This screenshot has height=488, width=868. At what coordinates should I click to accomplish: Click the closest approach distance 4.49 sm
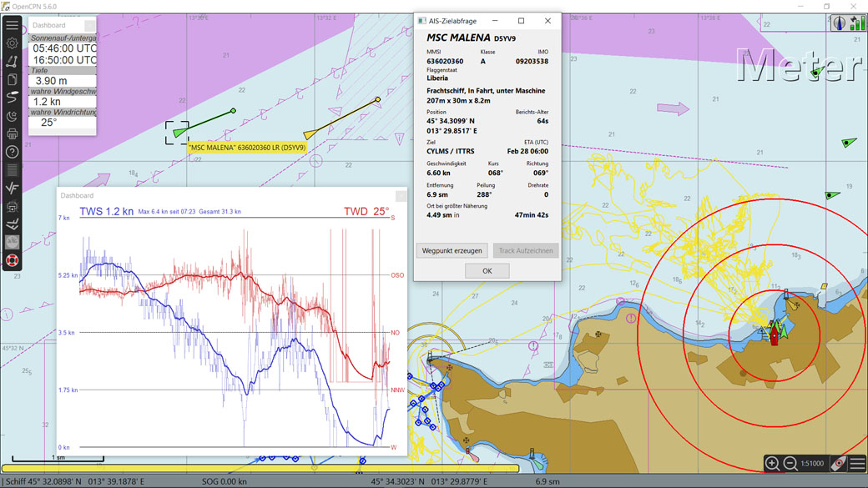point(439,215)
